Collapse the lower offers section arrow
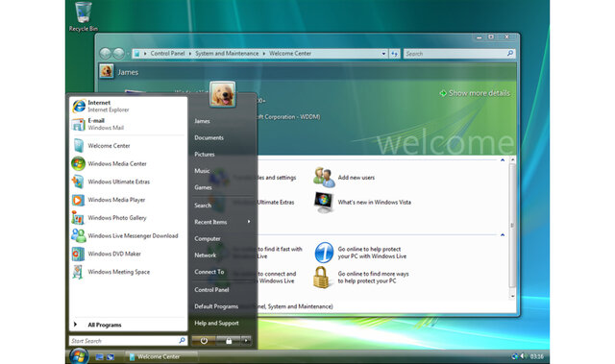The image size is (615, 364). [x=503, y=234]
